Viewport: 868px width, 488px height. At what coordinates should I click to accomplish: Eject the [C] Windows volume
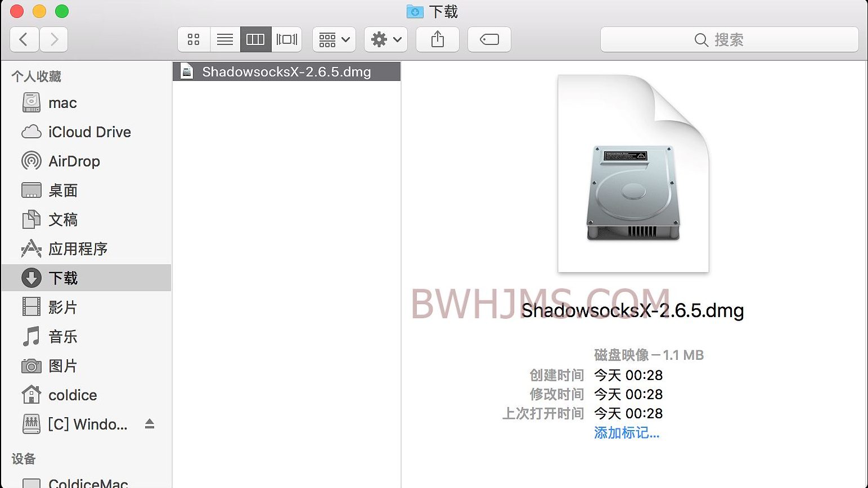point(150,424)
